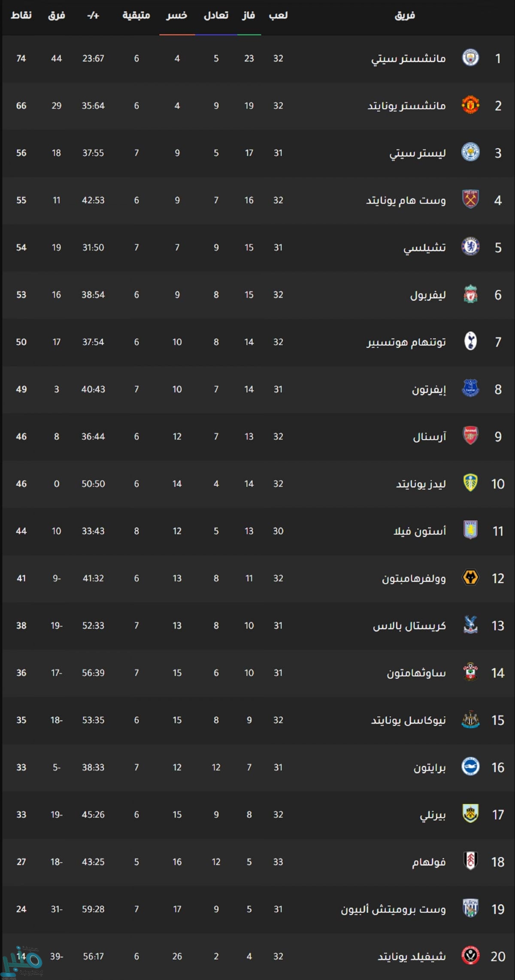Click the Manchester United club crest
The image size is (515, 980).
point(470,105)
